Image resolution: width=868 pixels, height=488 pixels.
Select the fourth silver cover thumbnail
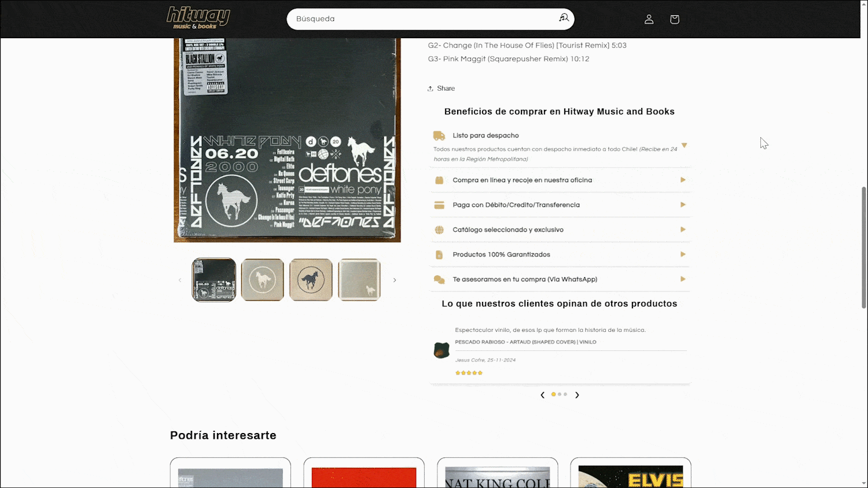tap(359, 280)
